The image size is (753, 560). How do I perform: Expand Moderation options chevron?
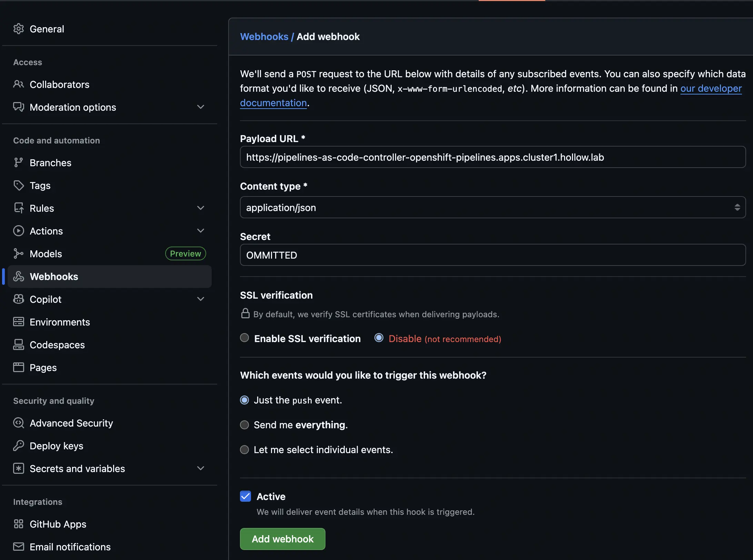(x=201, y=107)
